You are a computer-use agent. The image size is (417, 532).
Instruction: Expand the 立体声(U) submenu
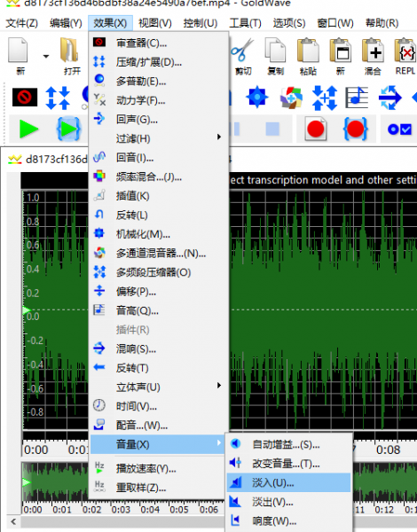159,387
